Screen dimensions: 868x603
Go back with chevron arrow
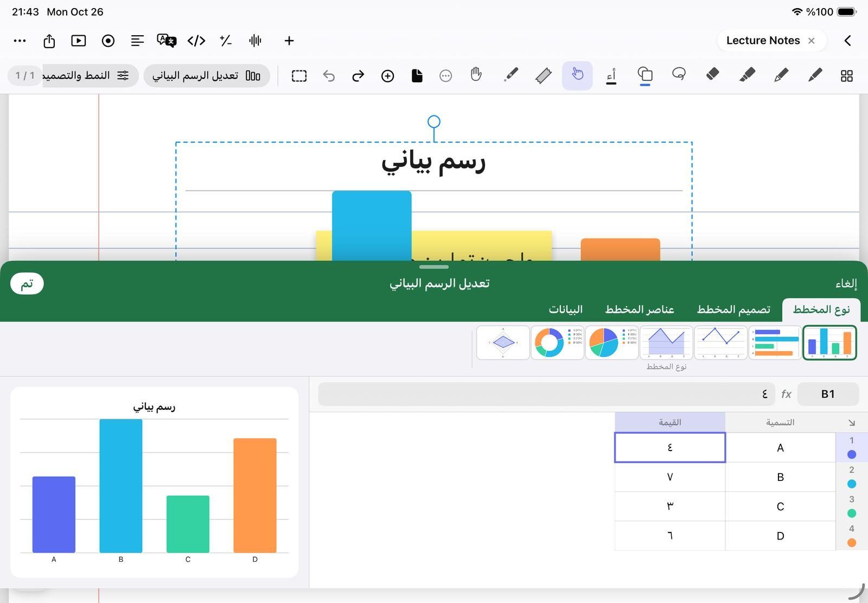(x=847, y=41)
